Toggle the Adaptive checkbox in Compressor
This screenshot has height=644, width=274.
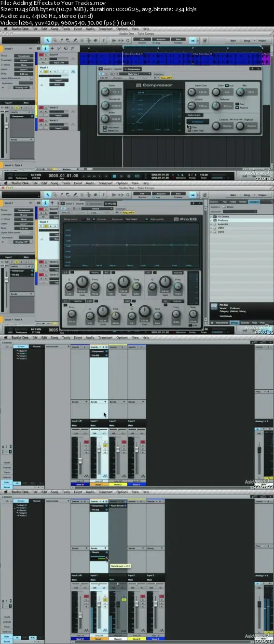236,107
